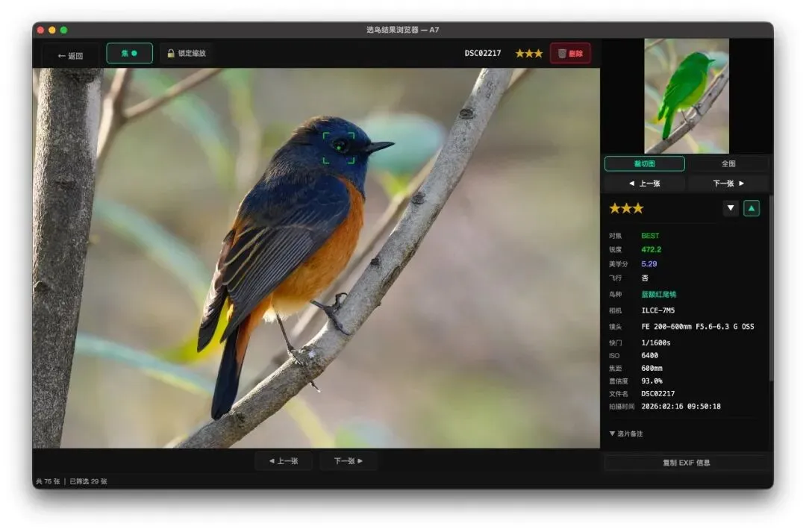Click the filename DSC02217 in the EXIF list
The image size is (806, 532).
tap(658, 394)
